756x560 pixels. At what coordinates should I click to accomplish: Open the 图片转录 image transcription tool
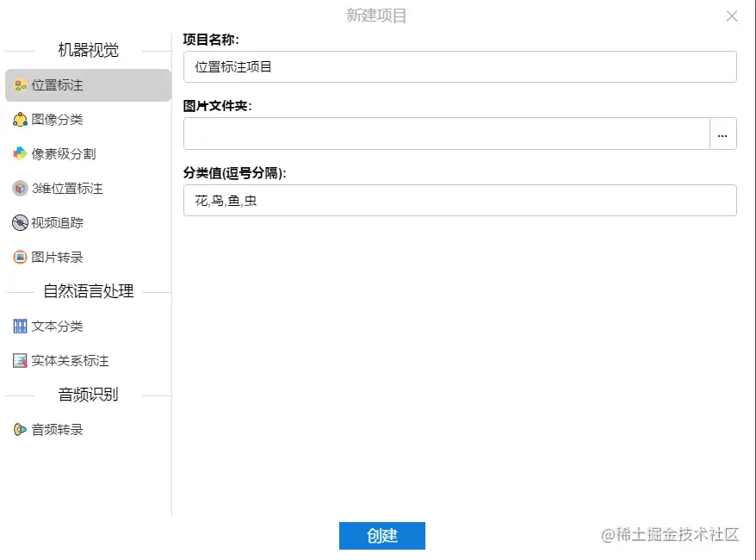click(x=21, y=257)
